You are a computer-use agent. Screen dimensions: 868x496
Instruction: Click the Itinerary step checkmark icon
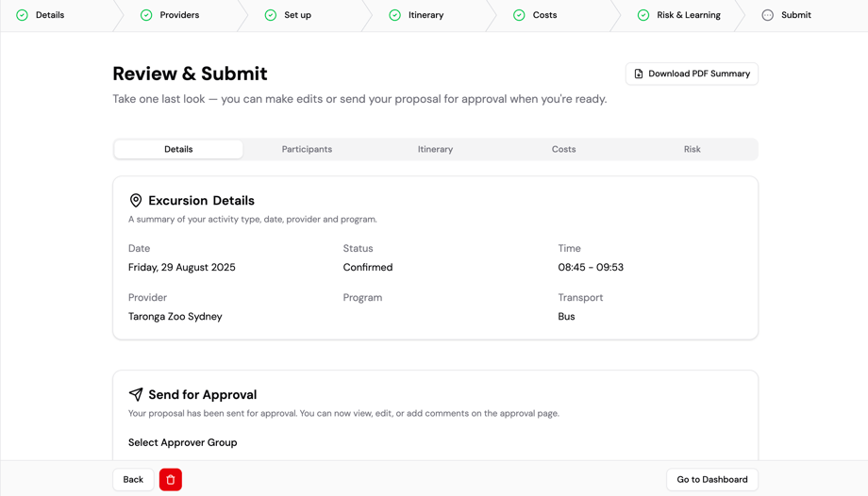tap(395, 15)
